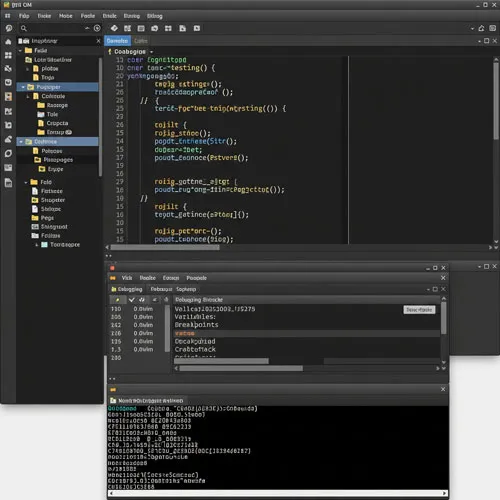The width and height of the screenshot is (500, 500).
Task: Click the back arrow icon in debug toolbar
Action: coord(155,300)
